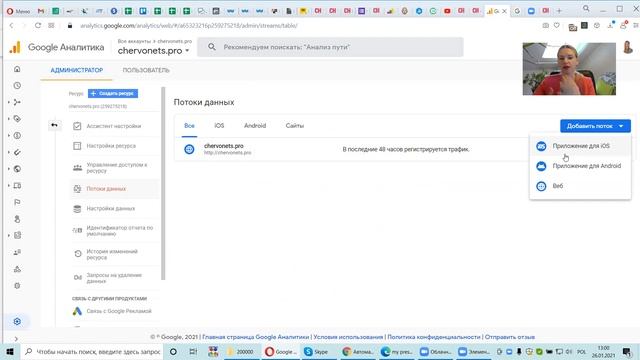The image size is (640, 360).
Task: Open Потоки данных in admin menu
Action: pos(115,189)
